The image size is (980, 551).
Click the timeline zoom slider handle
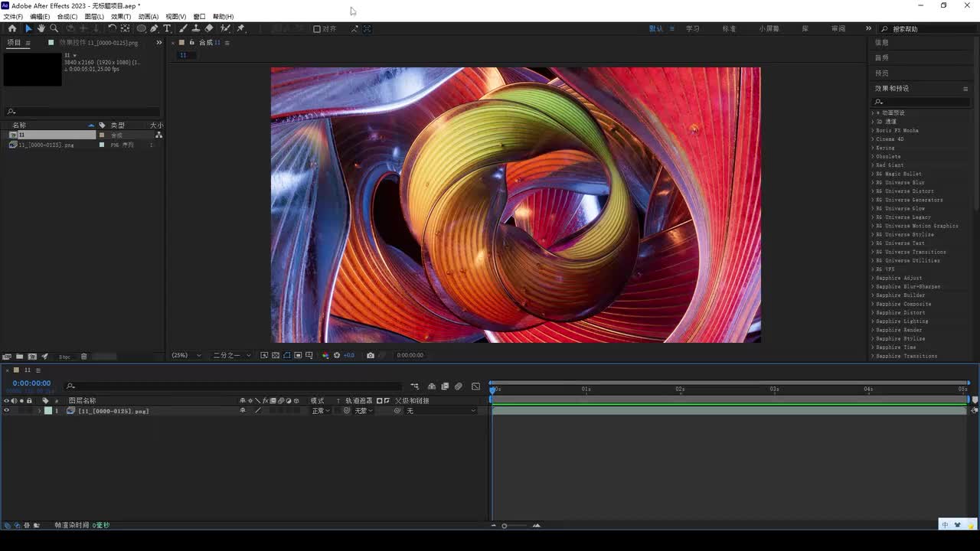pos(504,526)
